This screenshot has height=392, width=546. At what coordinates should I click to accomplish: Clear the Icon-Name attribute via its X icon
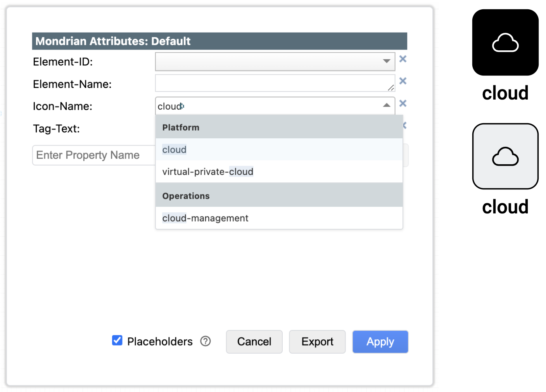(x=403, y=103)
